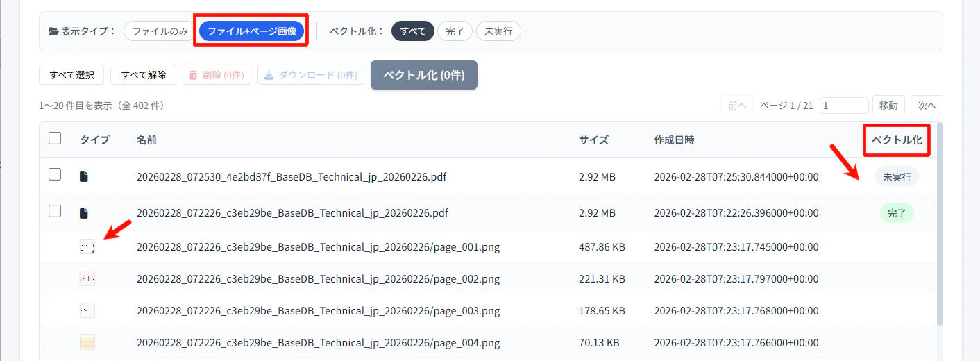Click the サイズ column header
The width and height of the screenshot is (980, 361).
[x=593, y=140]
